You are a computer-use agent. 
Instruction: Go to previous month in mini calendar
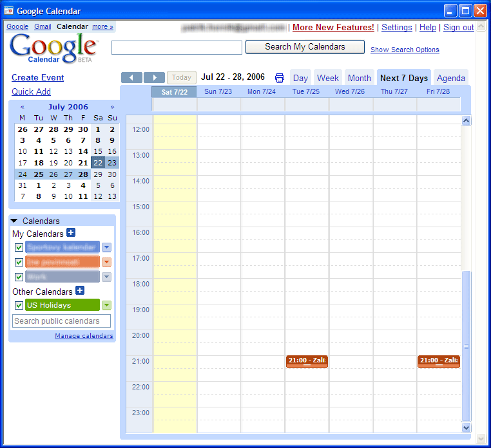click(x=23, y=107)
